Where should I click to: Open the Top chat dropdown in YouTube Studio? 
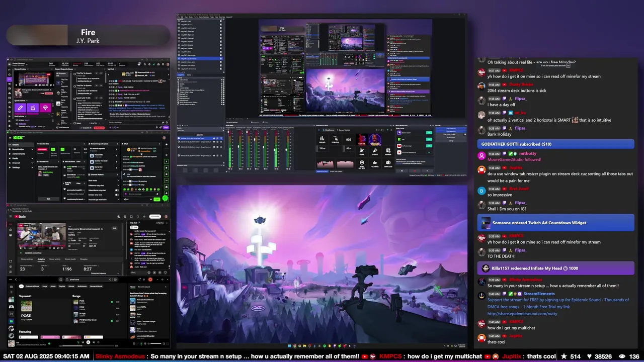pos(134,223)
